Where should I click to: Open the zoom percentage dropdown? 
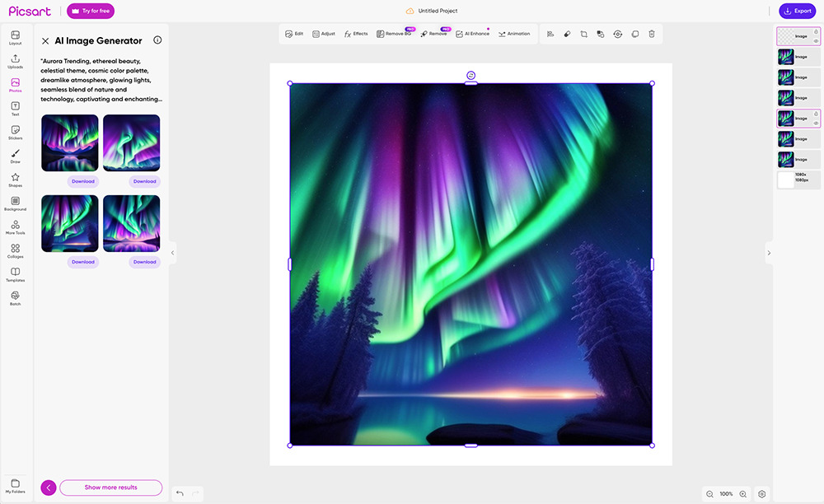pos(725,493)
